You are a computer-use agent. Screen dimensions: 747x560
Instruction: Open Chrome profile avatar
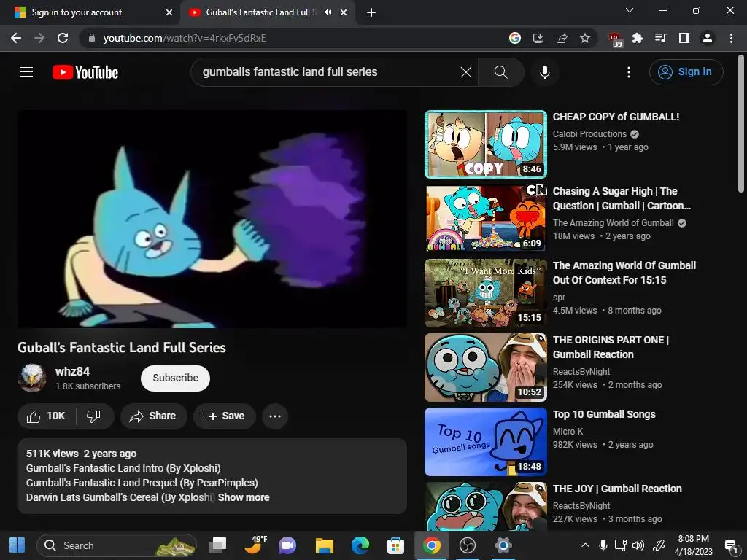point(708,38)
